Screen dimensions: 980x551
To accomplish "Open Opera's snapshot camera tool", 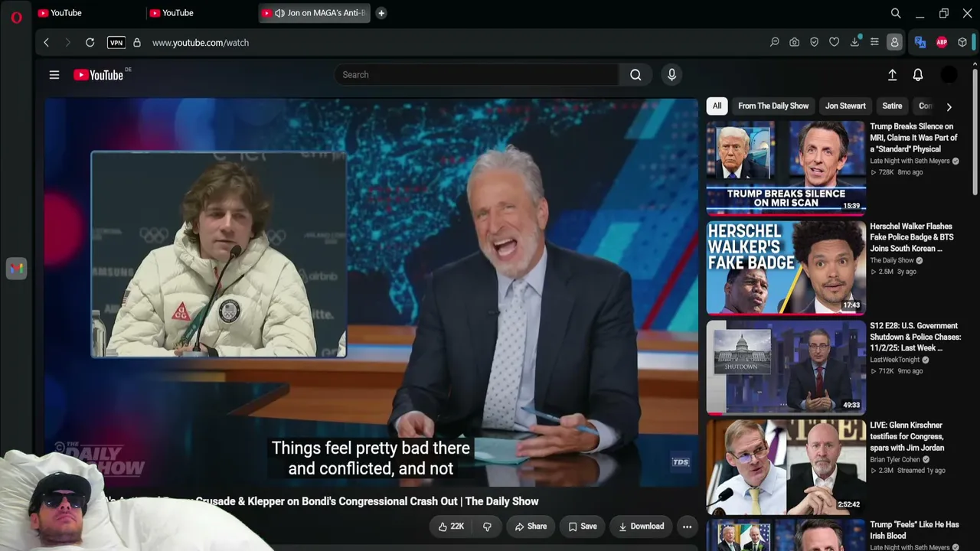I will [795, 43].
